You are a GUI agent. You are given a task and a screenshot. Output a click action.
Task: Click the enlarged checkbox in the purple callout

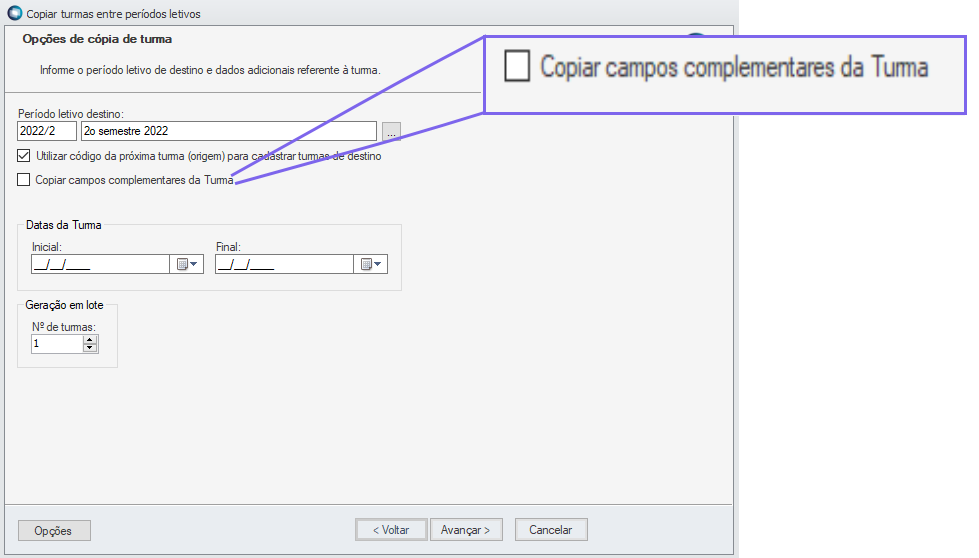[517, 67]
